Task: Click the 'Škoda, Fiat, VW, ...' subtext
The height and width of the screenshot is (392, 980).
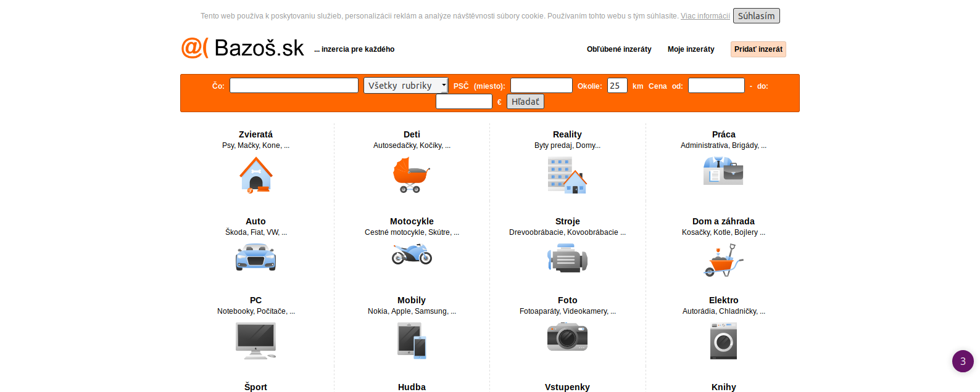Action: coord(255,232)
